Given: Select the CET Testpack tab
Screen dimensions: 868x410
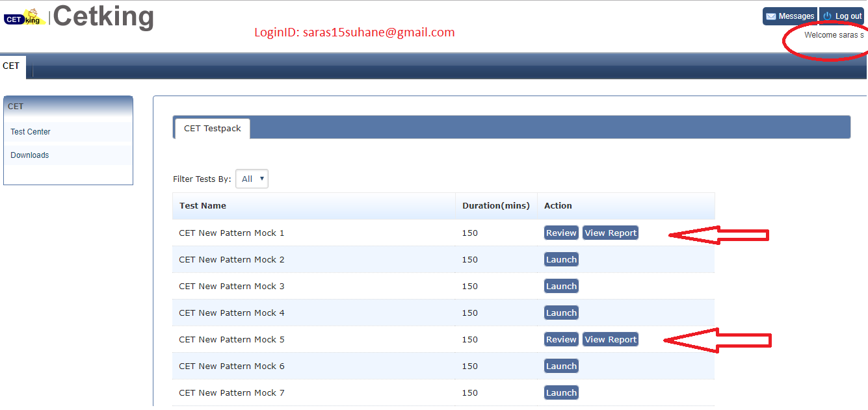Looking at the screenshot, I should pyautogui.click(x=212, y=128).
